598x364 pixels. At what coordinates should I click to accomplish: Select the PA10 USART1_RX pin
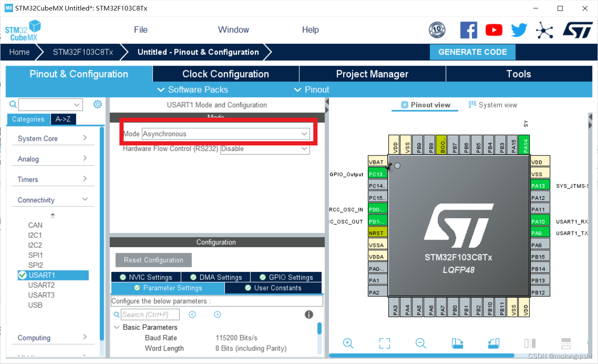[x=540, y=221]
